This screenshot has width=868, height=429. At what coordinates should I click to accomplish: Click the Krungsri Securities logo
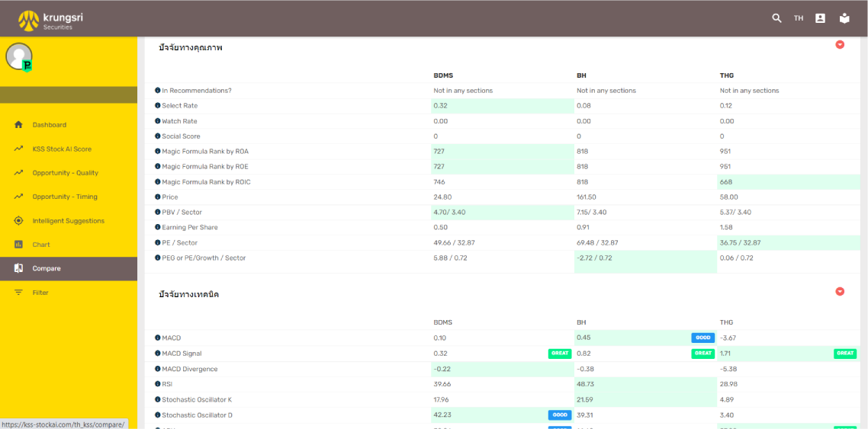point(50,21)
